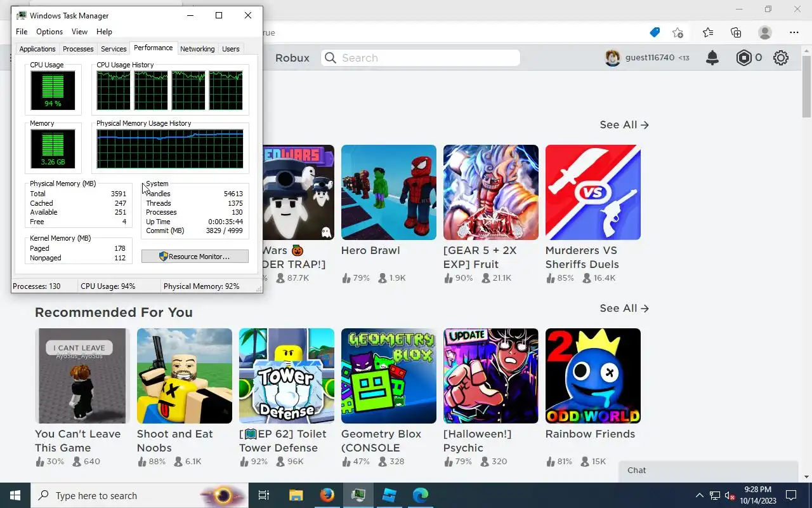Click the blue app icon beside Task Manager in the taskbar

pos(389,495)
